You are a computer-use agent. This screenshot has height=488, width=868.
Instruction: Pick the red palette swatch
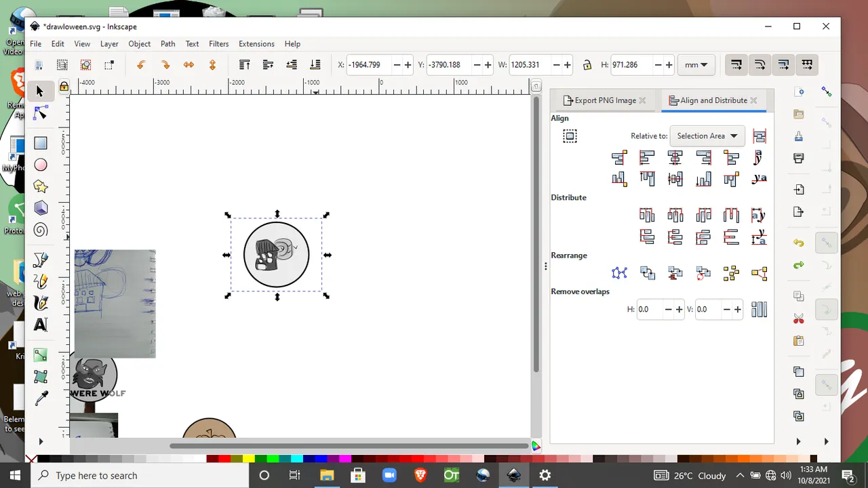224,459
